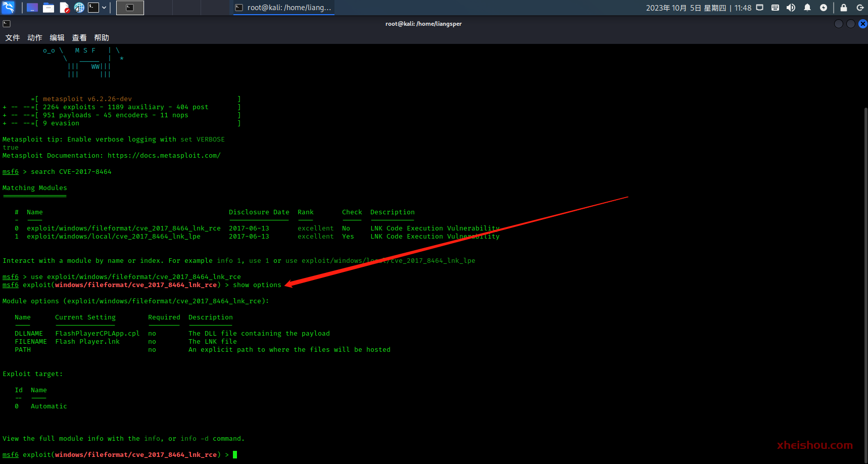Click the 'An explicit path to where' description

[x=290, y=350]
